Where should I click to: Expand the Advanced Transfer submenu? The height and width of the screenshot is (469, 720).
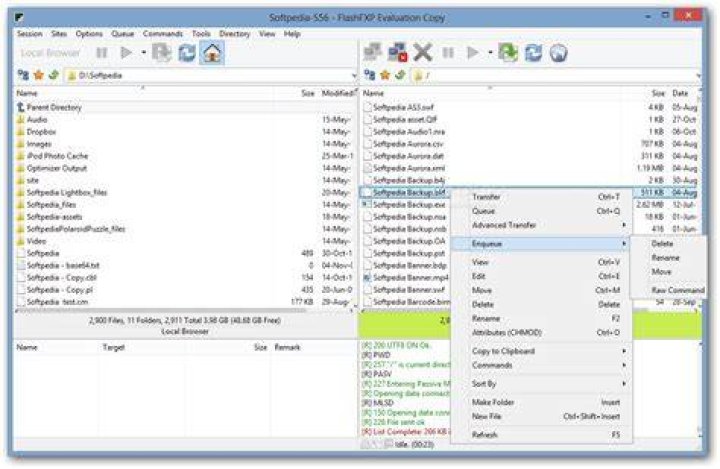click(x=541, y=225)
